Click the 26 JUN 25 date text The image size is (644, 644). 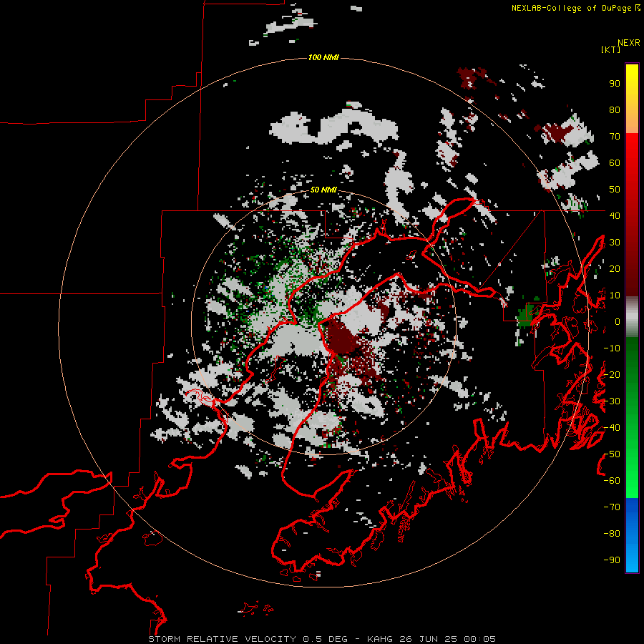429,639
